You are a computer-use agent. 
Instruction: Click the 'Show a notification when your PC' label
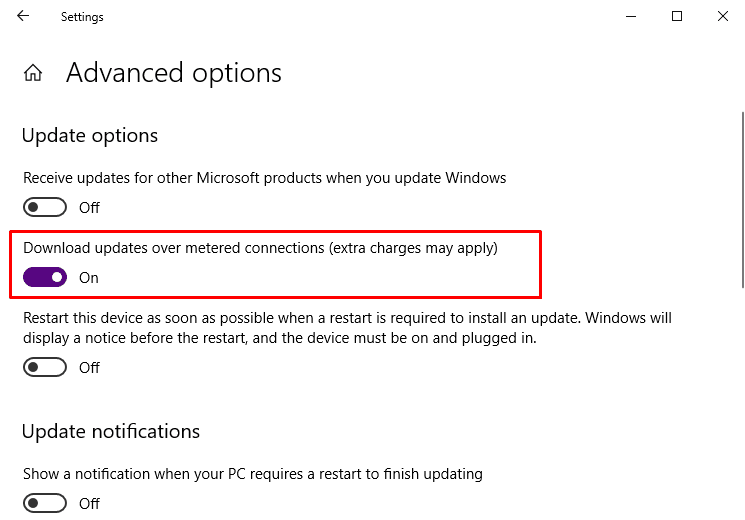coord(253,474)
